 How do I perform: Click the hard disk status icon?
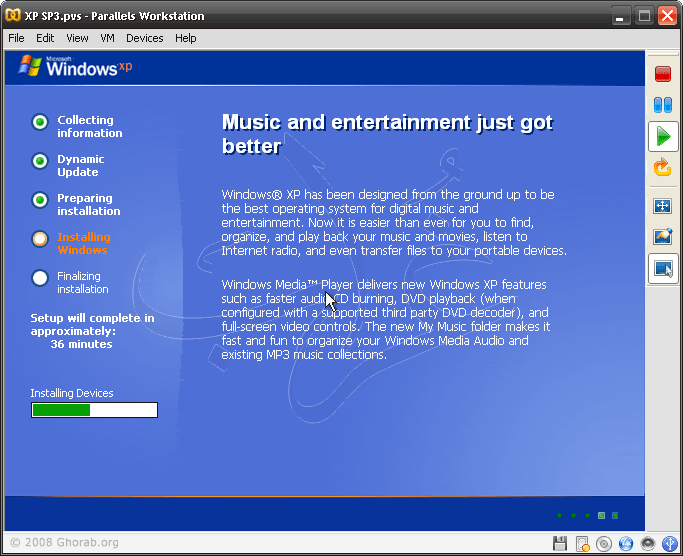(x=582, y=543)
